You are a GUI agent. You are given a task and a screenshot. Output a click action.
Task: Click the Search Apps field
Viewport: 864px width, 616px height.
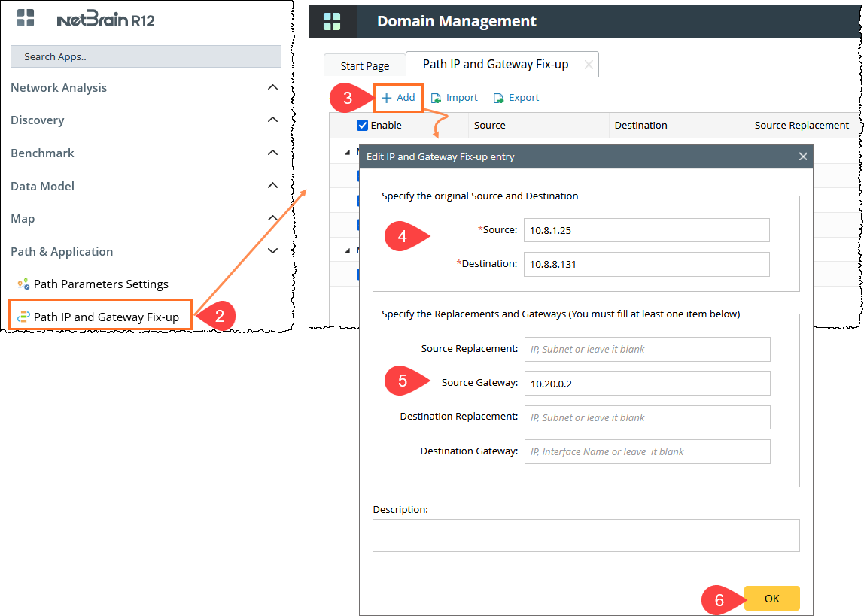146,56
